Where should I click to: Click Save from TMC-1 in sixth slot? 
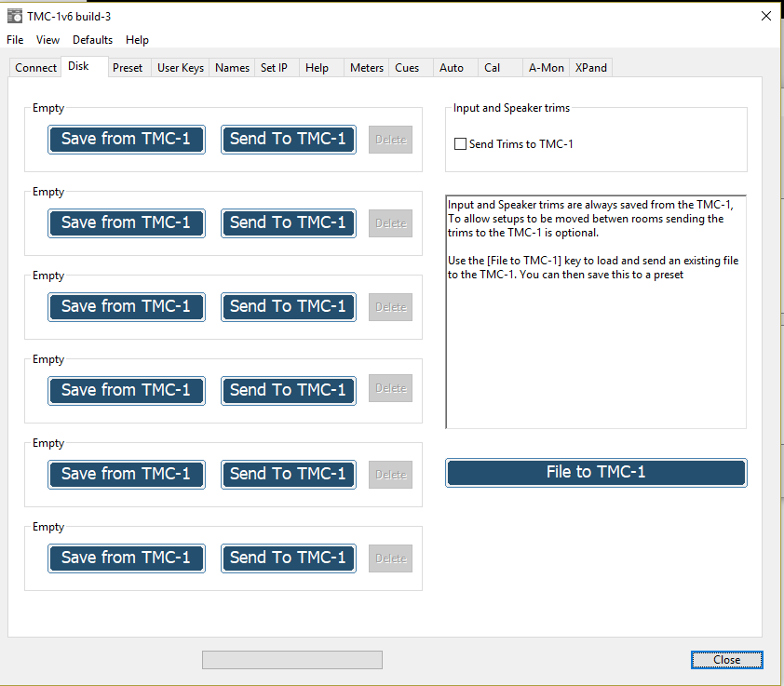pyautogui.click(x=127, y=558)
